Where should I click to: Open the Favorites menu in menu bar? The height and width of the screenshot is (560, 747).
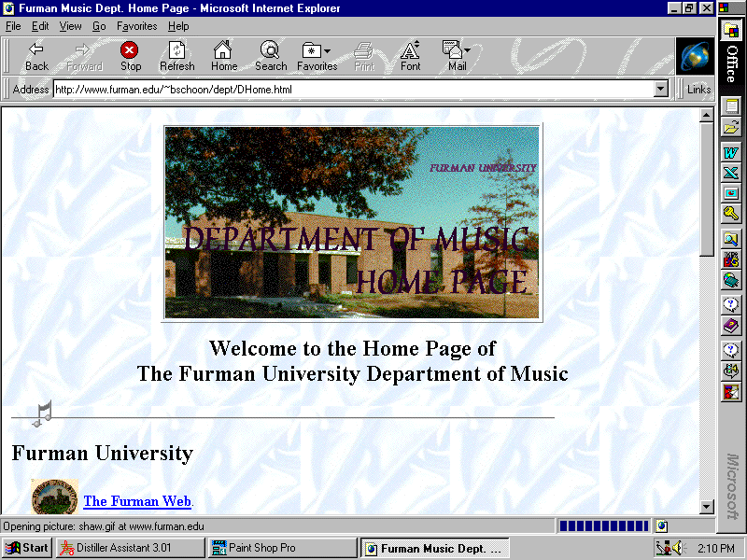point(136,26)
